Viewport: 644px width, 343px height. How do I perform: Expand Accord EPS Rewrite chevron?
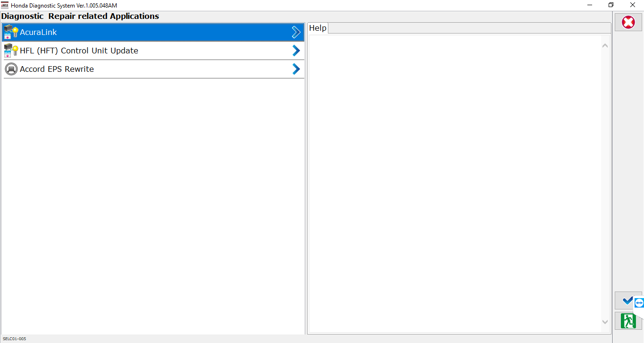point(296,69)
